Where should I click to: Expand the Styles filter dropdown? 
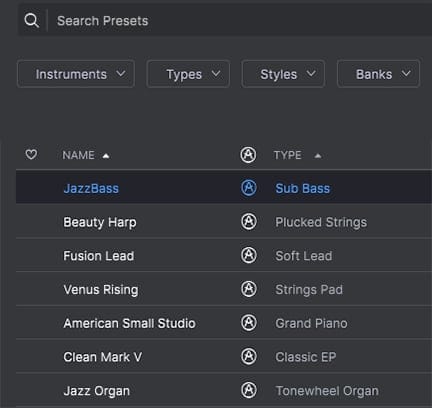coord(283,74)
